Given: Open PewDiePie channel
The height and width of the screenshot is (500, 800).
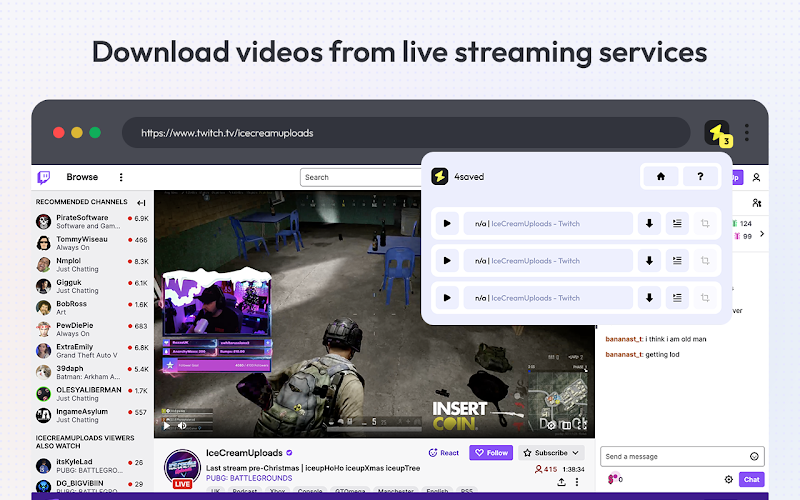Looking at the screenshot, I should (92, 329).
